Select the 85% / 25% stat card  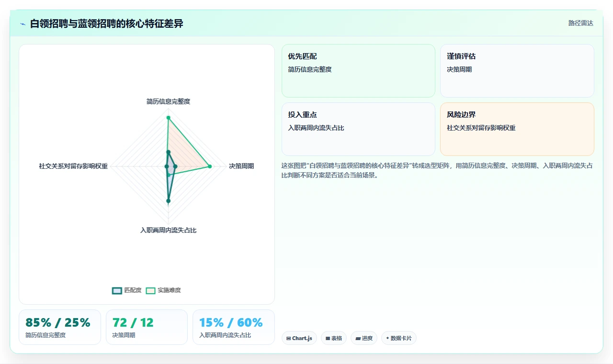point(60,327)
